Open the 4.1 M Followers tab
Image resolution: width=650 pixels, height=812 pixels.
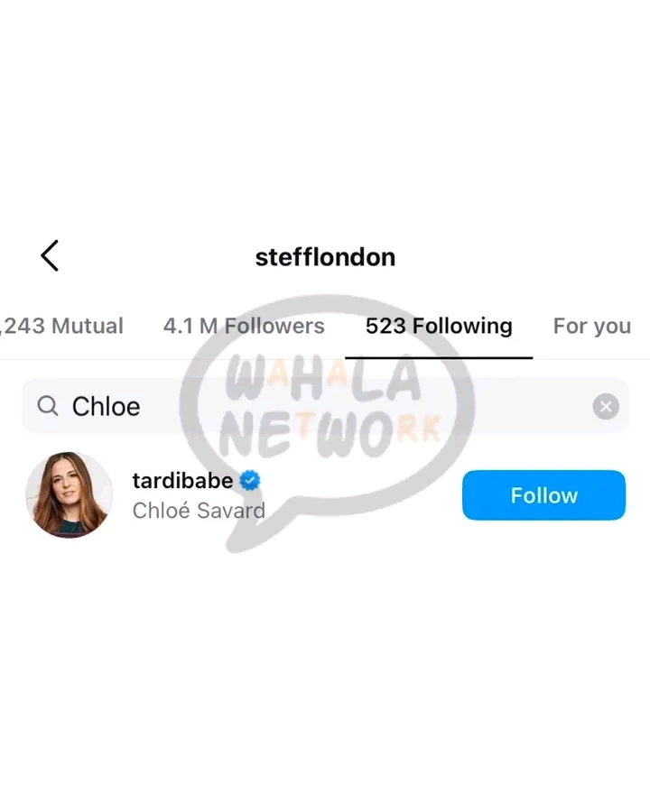pos(244,327)
